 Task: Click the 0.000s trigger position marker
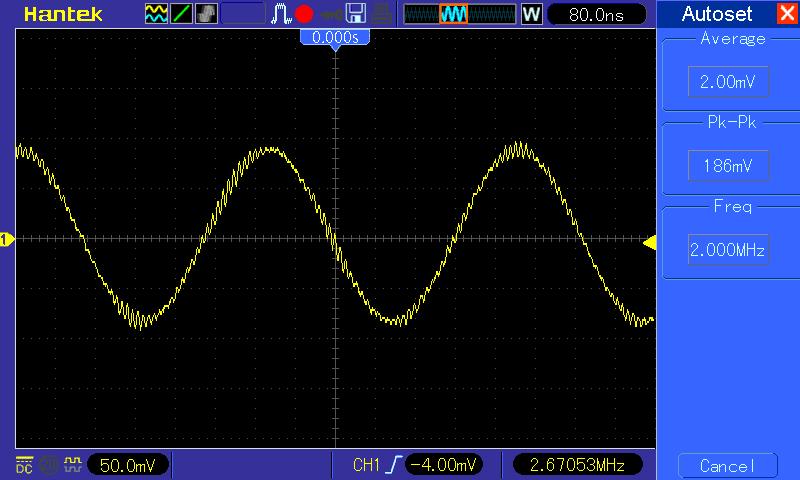tap(335, 39)
